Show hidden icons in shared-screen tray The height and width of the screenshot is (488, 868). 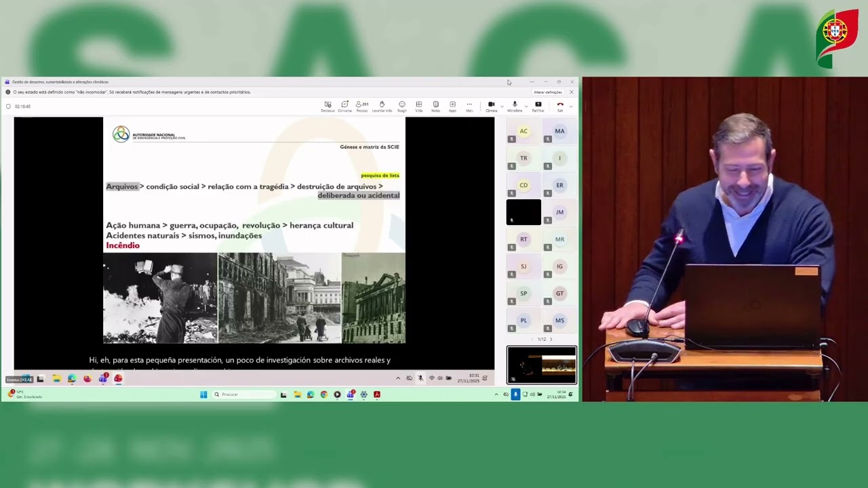[398, 378]
